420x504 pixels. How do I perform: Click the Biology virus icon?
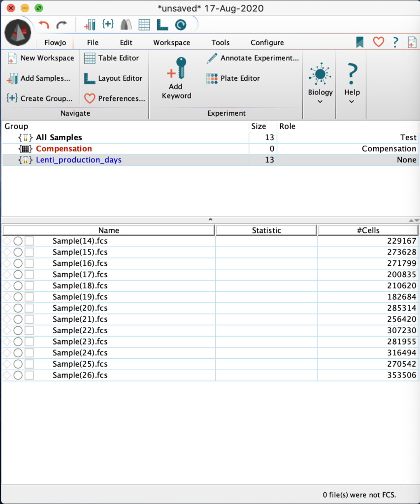[x=320, y=74]
